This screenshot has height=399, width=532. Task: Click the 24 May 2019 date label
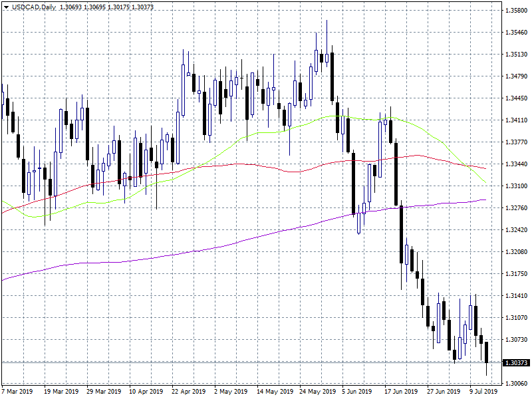tap(316, 392)
